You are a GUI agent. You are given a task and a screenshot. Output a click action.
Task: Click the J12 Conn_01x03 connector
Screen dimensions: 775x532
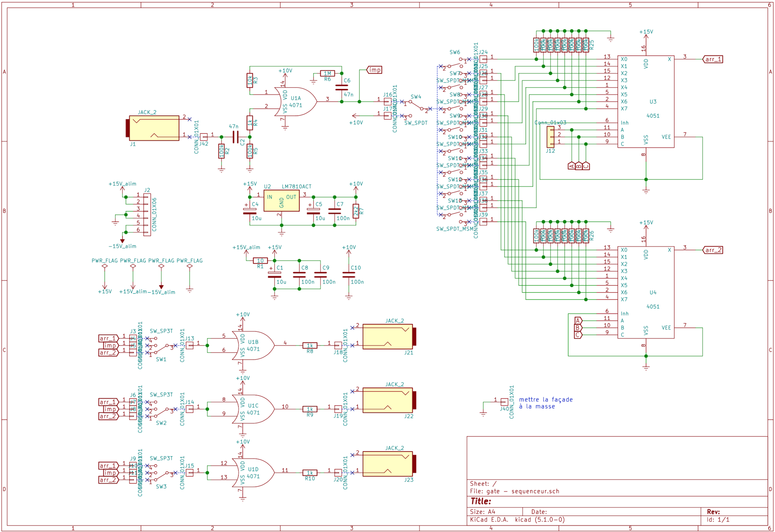[550, 137]
